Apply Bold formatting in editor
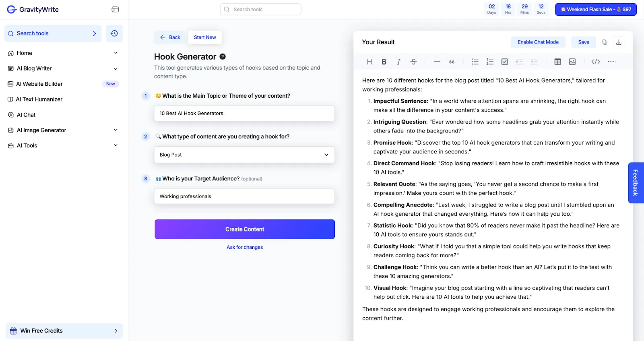 pos(384,62)
